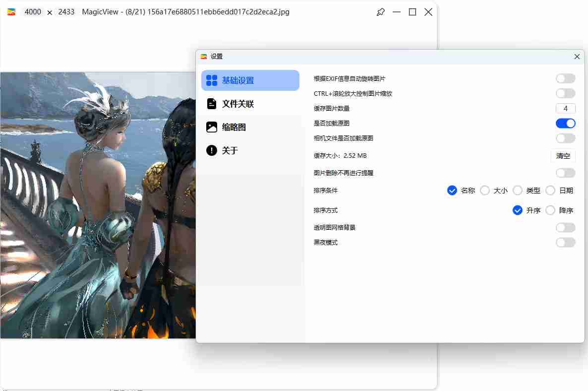588x391 pixels.
Task: Click the 基础设置 grid icon in sidebar
Action: click(212, 80)
